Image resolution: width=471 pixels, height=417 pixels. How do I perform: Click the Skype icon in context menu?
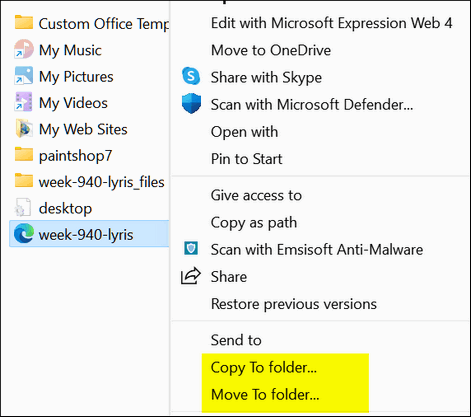coord(191,76)
